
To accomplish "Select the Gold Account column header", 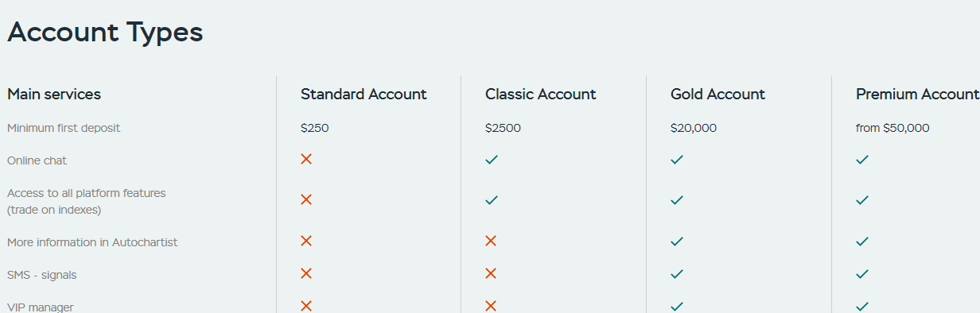I will tap(717, 94).
